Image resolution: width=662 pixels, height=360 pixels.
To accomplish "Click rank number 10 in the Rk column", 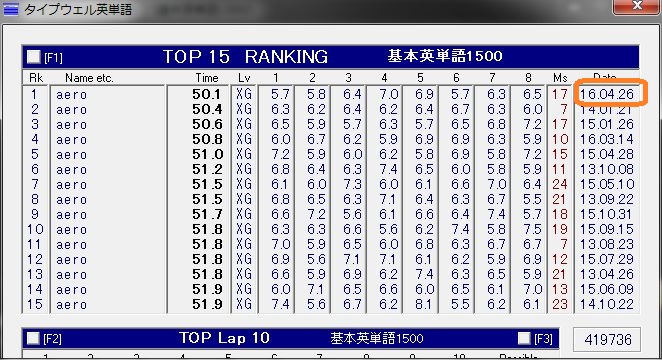I will tap(35, 229).
